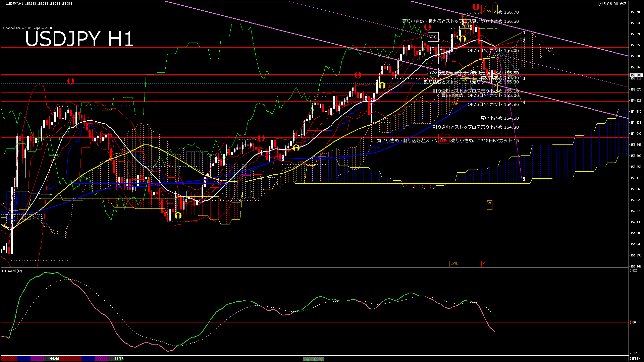644x362 pixels.
Task: Click the 'OP20日NYカット 156.00' label
Action: point(493,51)
